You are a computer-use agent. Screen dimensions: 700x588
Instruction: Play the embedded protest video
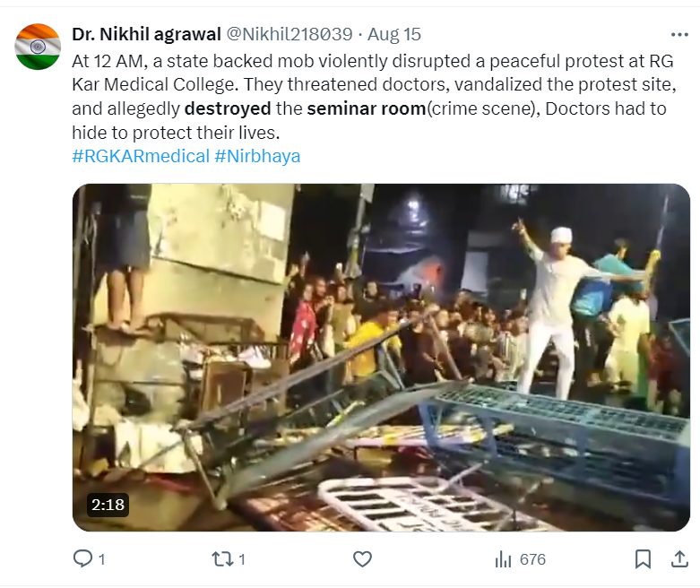[381, 357]
